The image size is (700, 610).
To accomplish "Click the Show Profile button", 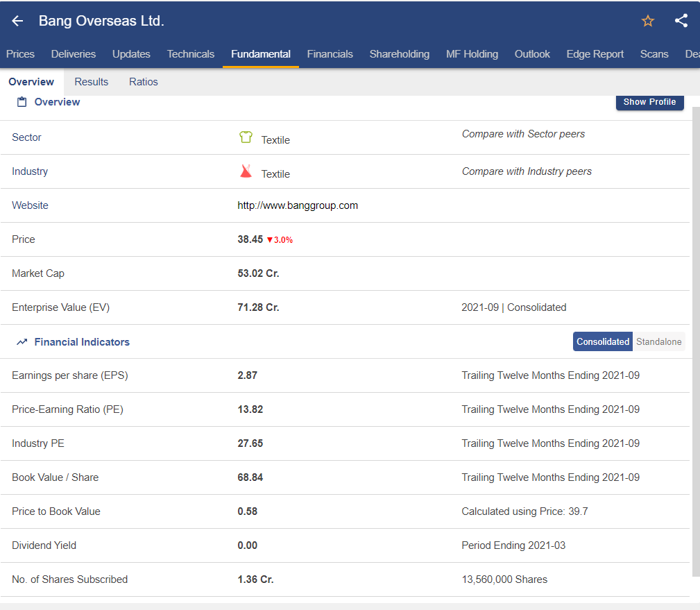I will [x=649, y=102].
